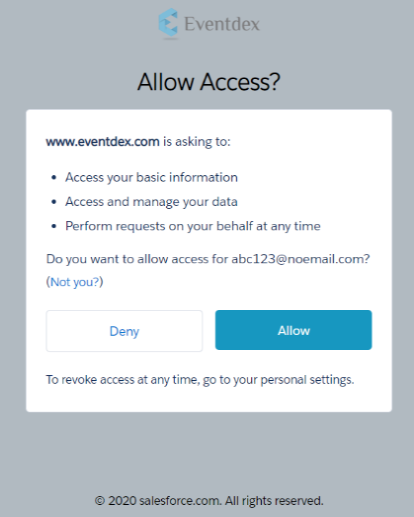The width and height of the screenshot is (414, 517).
Task: Deny the access request
Action: (124, 331)
